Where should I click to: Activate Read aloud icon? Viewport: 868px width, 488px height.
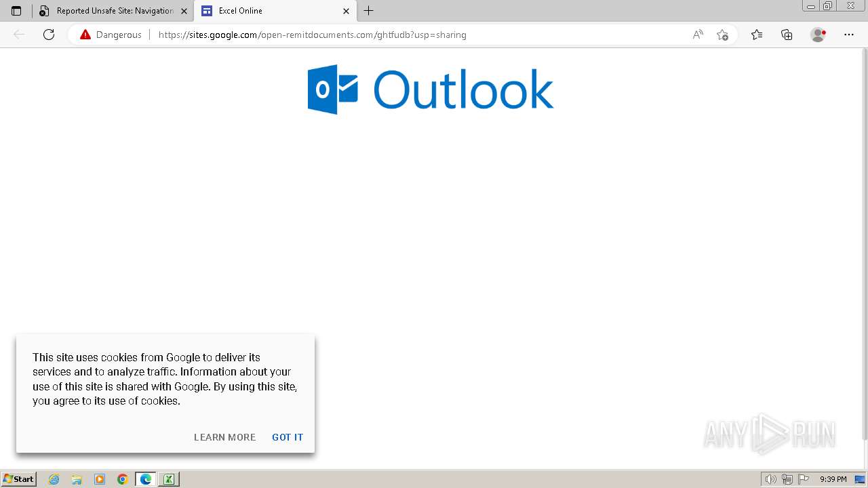(x=698, y=35)
